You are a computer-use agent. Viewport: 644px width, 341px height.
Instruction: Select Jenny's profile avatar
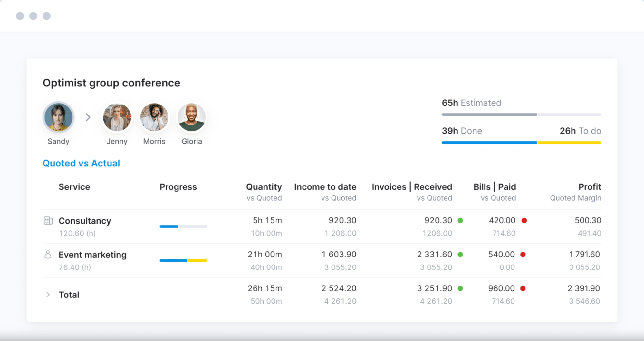pyautogui.click(x=117, y=117)
